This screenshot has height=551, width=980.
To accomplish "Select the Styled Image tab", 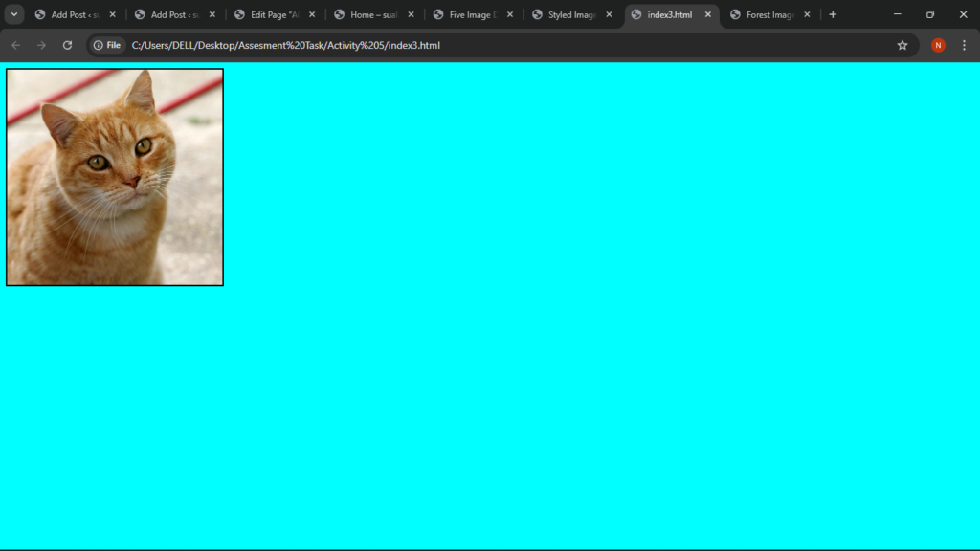I will (x=571, y=14).
